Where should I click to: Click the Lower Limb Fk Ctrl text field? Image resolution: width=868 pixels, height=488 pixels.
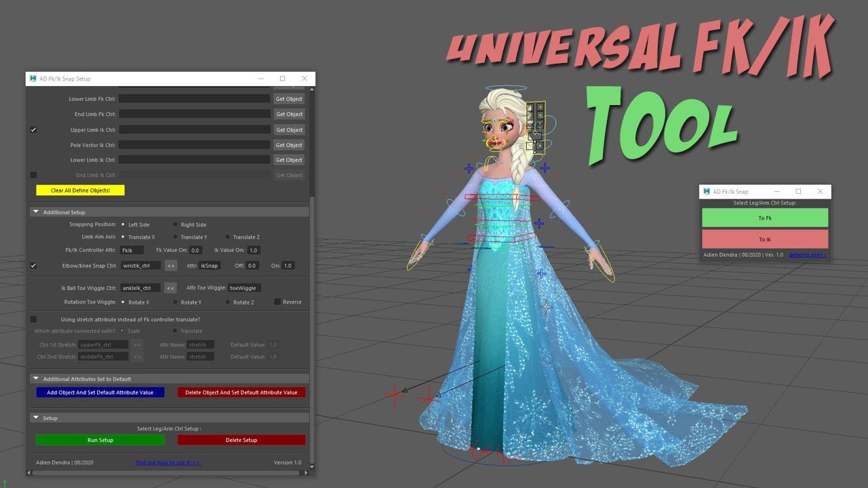click(x=195, y=99)
